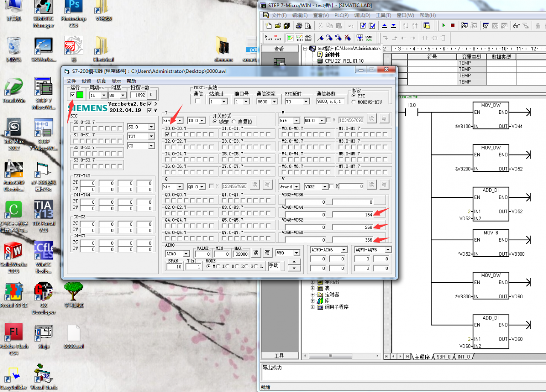Image resolution: width=546 pixels, height=392 pixels.
Task: Click the Options icon after sort buttons
Action: pos(427,26)
